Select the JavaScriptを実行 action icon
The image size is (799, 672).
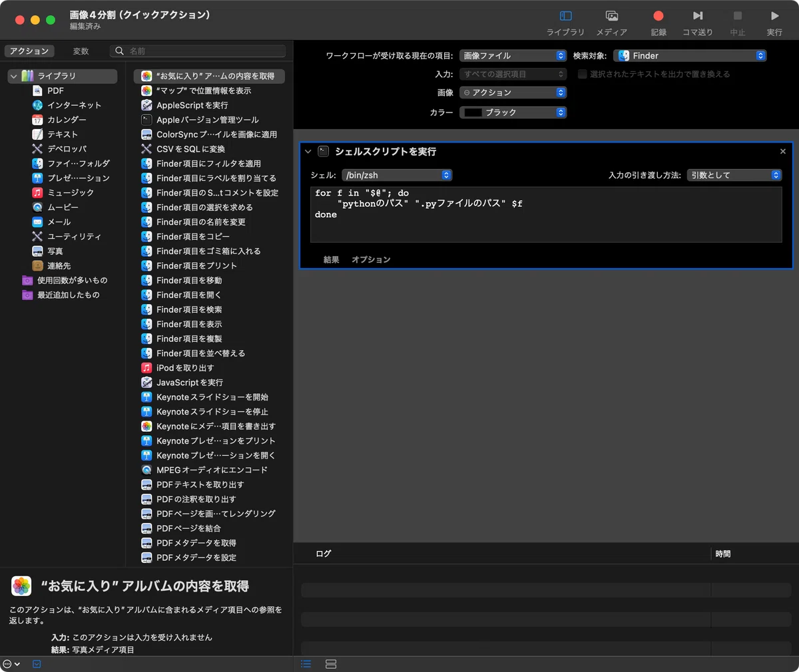coord(146,383)
